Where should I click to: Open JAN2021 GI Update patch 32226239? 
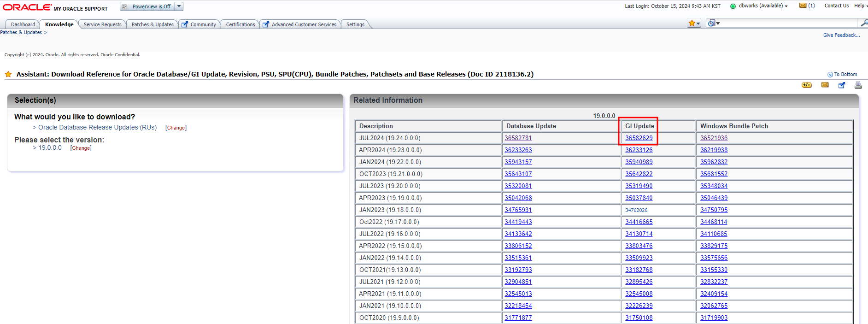point(639,306)
